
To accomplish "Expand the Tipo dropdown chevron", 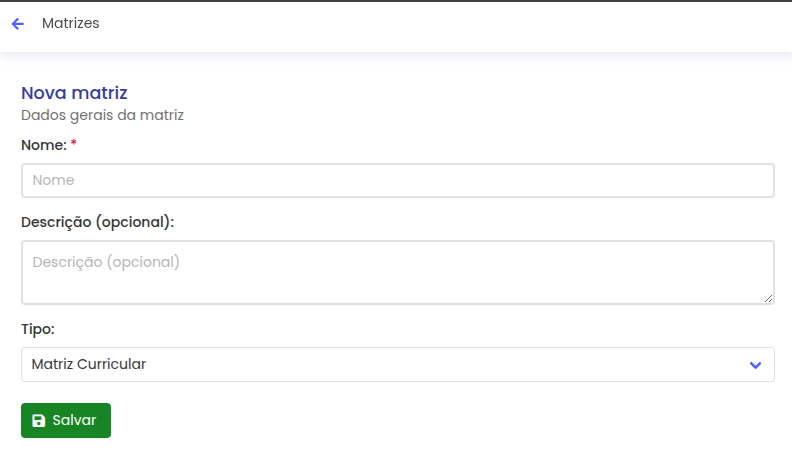I will pos(755,365).
